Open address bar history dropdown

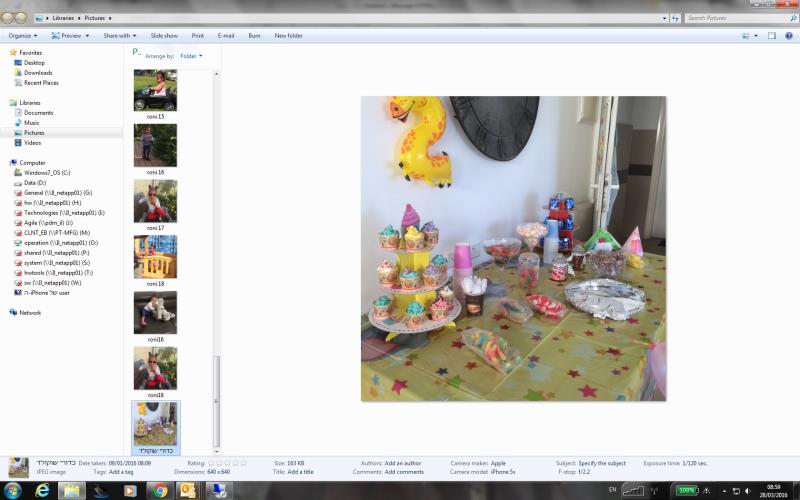(x=664, y=18)
